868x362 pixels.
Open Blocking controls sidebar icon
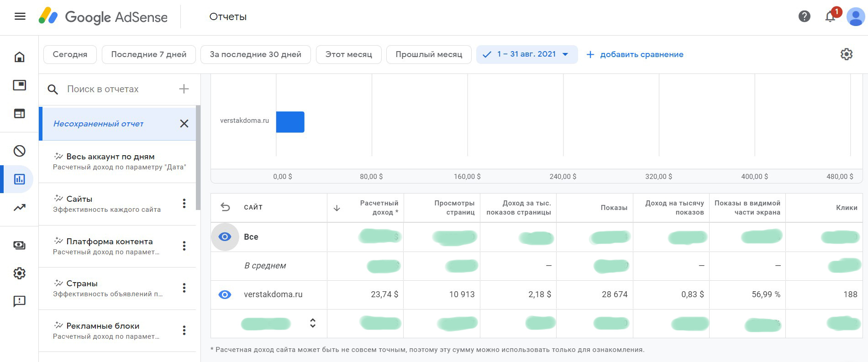(x=19, y=151)
